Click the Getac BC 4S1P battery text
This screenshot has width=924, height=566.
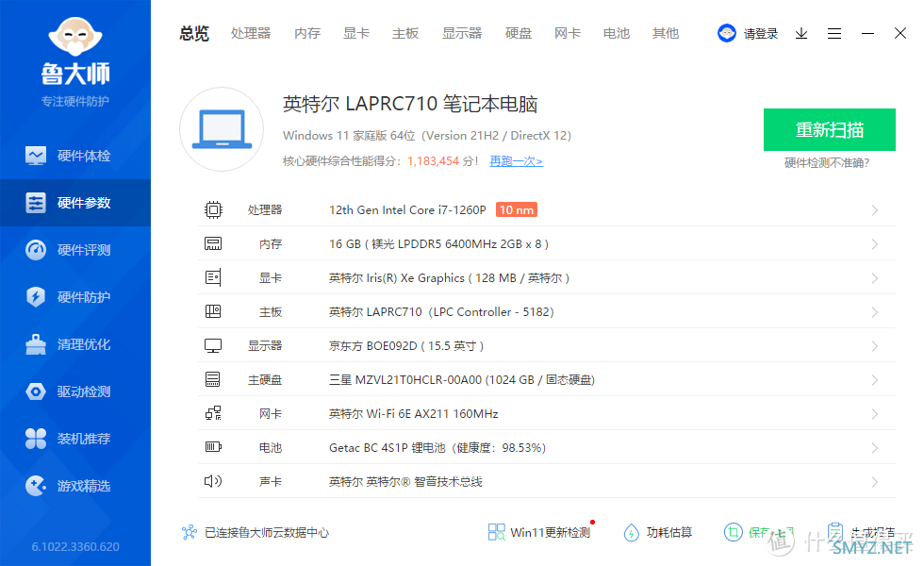click(x=437, y=447)
